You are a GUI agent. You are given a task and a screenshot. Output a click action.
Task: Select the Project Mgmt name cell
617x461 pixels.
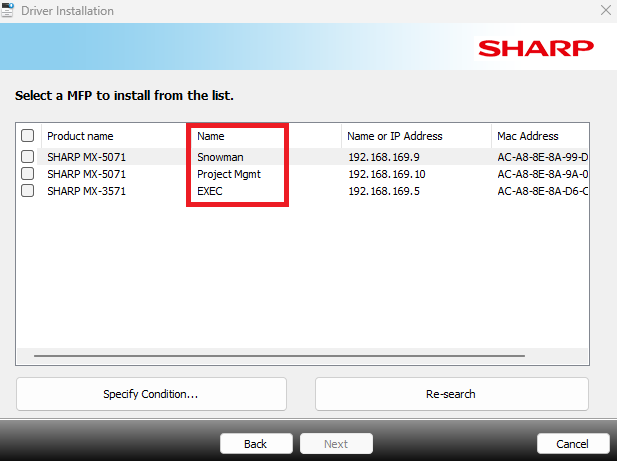tap(229, 174)
